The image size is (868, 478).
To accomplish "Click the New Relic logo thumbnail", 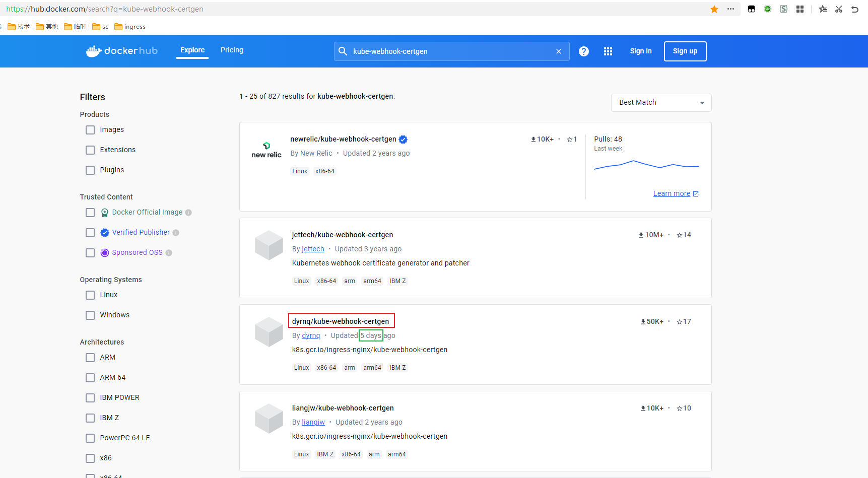I will point(266,150).
